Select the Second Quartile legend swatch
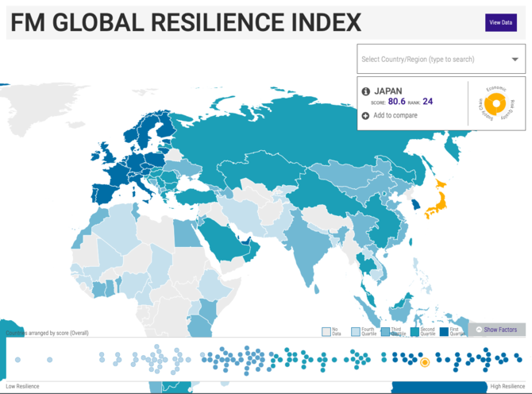The height and width of the screenshot is (394, 532). click(x=415, y=331)
